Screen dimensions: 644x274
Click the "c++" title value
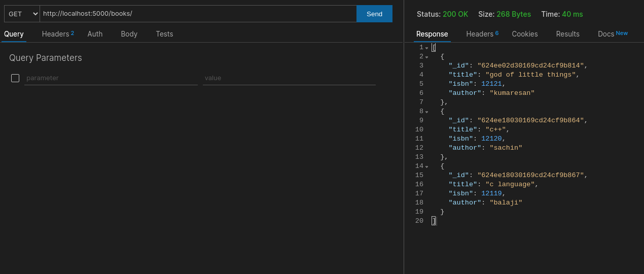pos(495,129)
